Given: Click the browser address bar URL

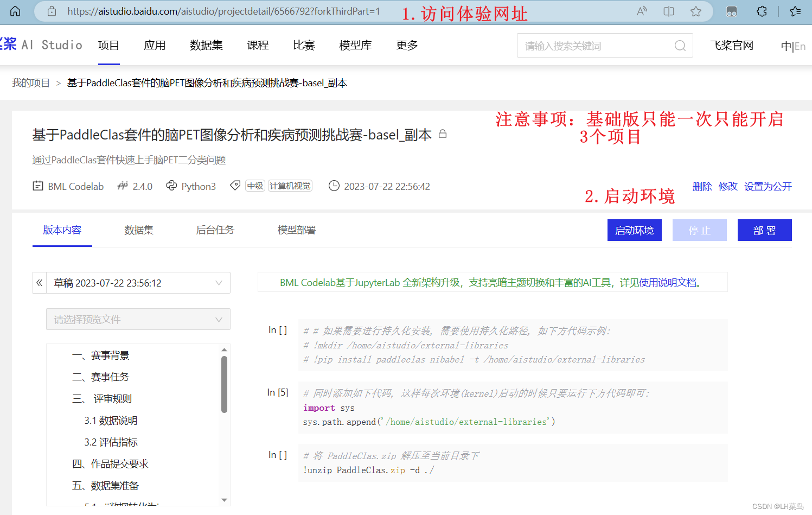Looking at the screenshot, I should 223,11.
